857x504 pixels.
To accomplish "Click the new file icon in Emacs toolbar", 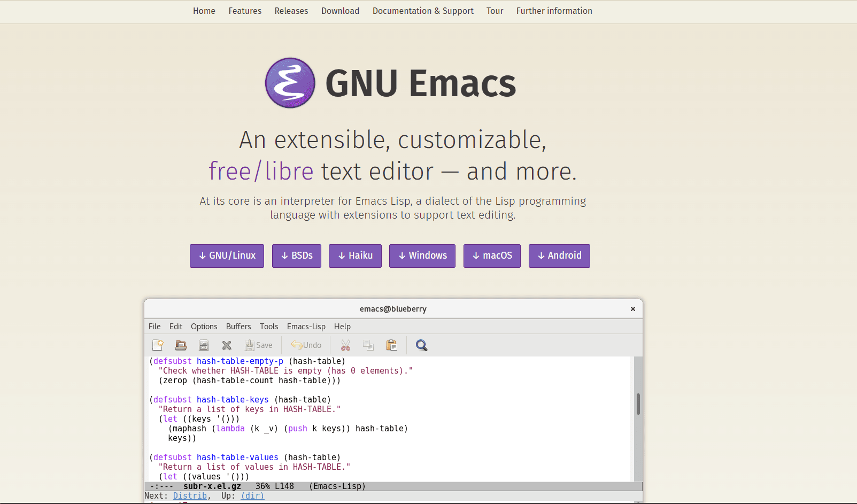I will pos(158,345).
